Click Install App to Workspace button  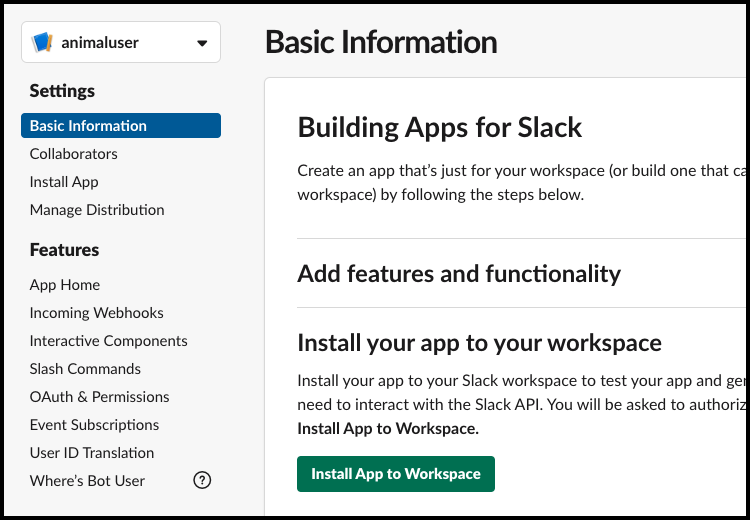(x=396, y=474)
